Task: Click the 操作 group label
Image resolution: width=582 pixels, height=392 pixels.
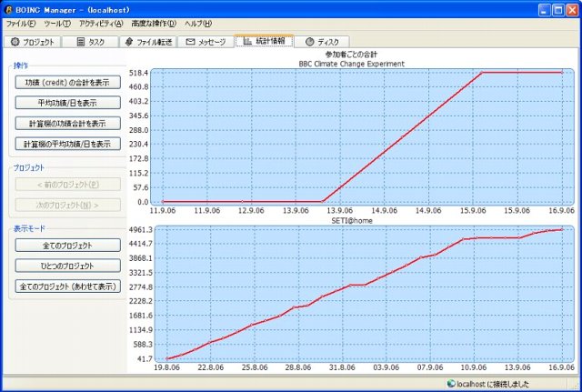Action: (21, 65)
